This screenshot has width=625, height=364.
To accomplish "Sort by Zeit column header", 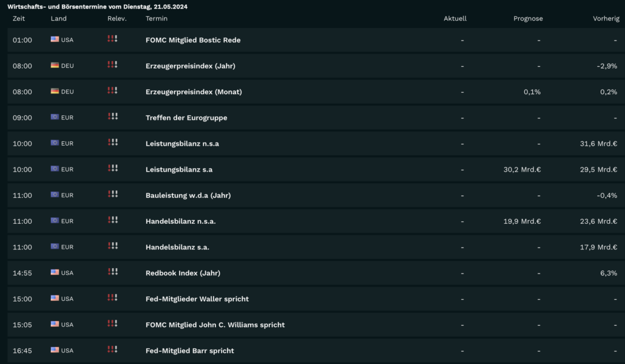I will [19, 18].
